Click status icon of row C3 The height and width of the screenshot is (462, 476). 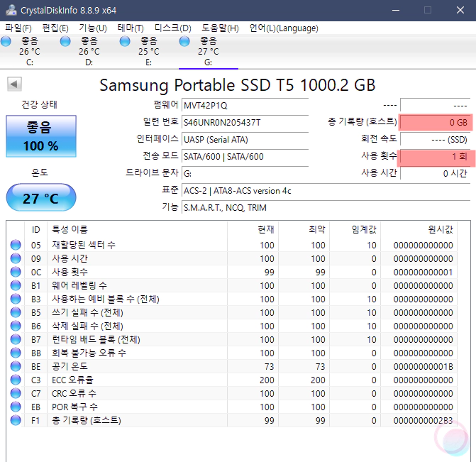[16, 380]
